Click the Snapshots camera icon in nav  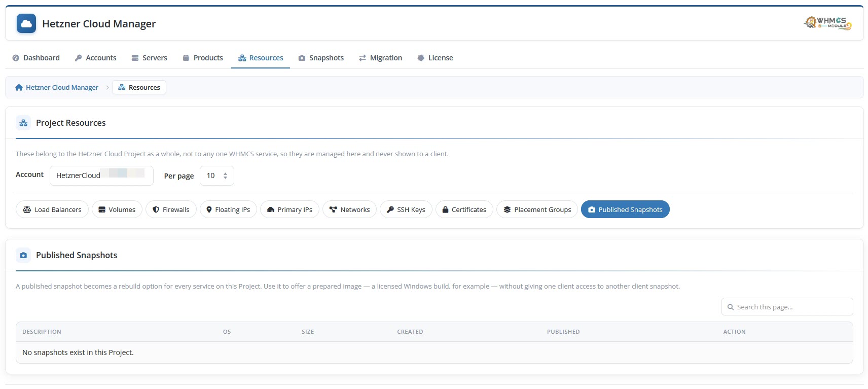(302, 58)
